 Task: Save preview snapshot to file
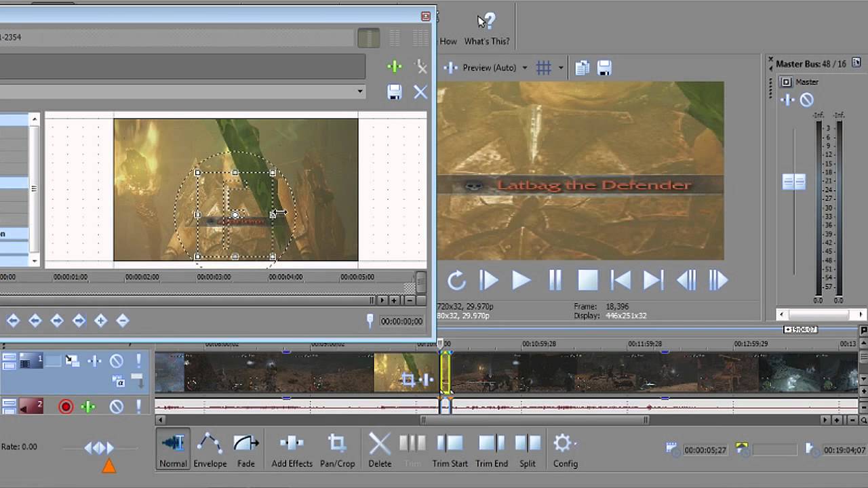[x=604, y=68]
